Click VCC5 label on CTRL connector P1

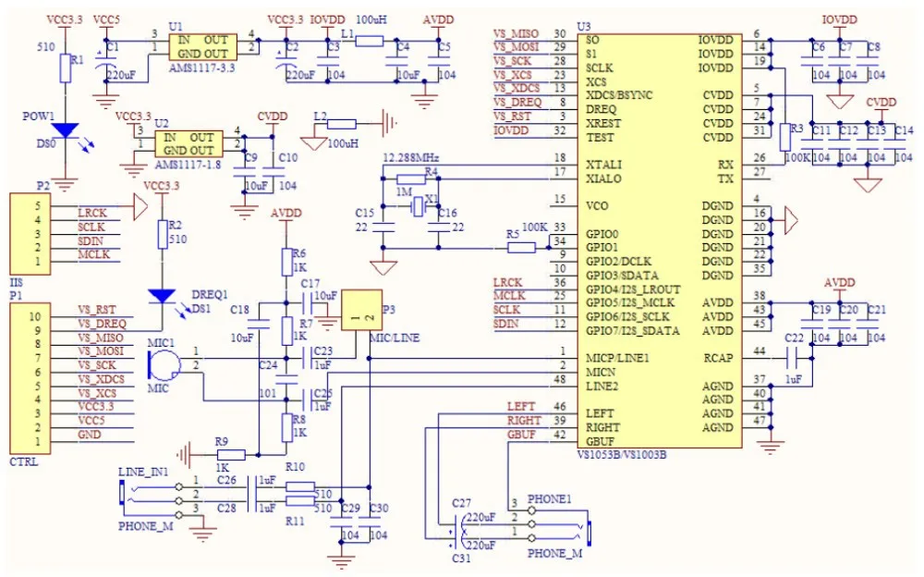pos(91,421)
